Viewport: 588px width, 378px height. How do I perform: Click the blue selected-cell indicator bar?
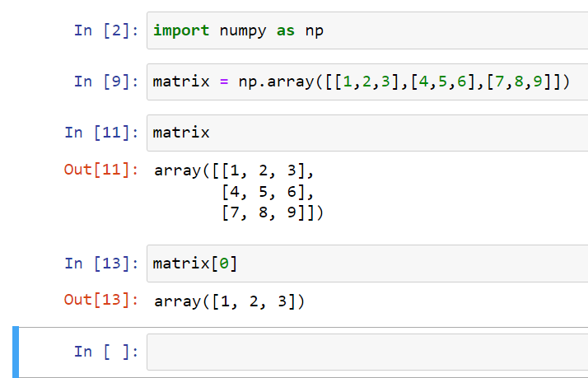(16, 352)
